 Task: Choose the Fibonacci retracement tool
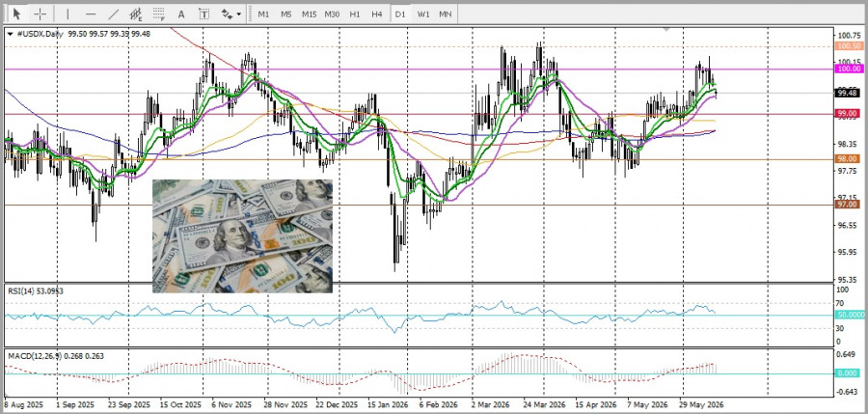click(x=159, y=14)
